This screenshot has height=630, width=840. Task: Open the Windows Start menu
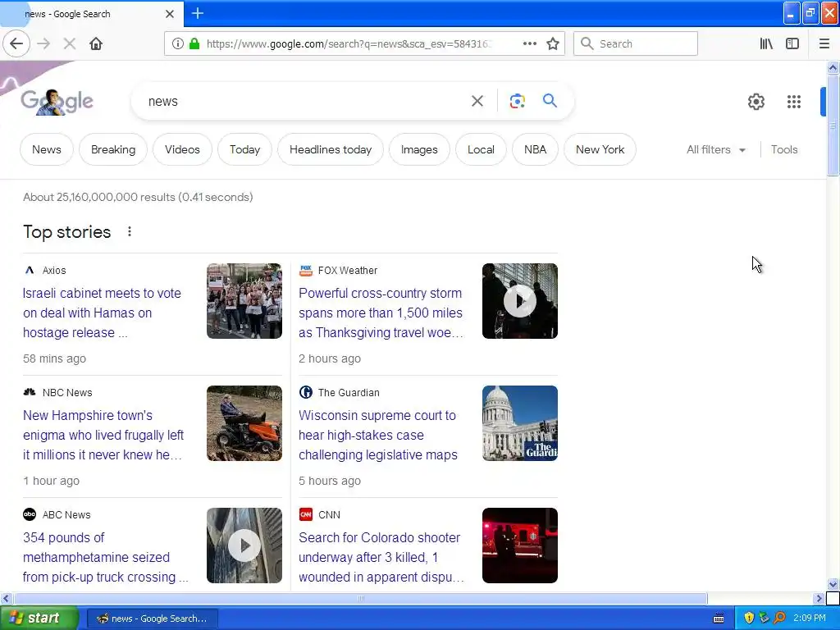[x=39, y=618]
